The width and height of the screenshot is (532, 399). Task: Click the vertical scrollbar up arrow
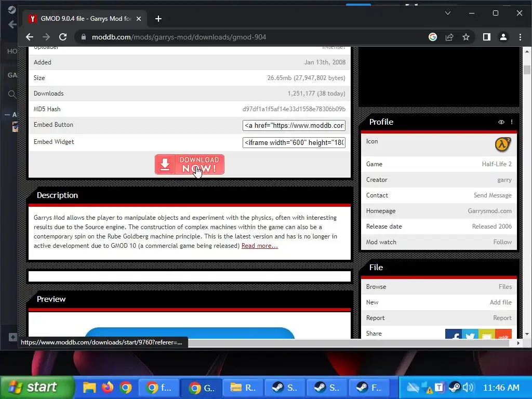click(x=527, y=51)
